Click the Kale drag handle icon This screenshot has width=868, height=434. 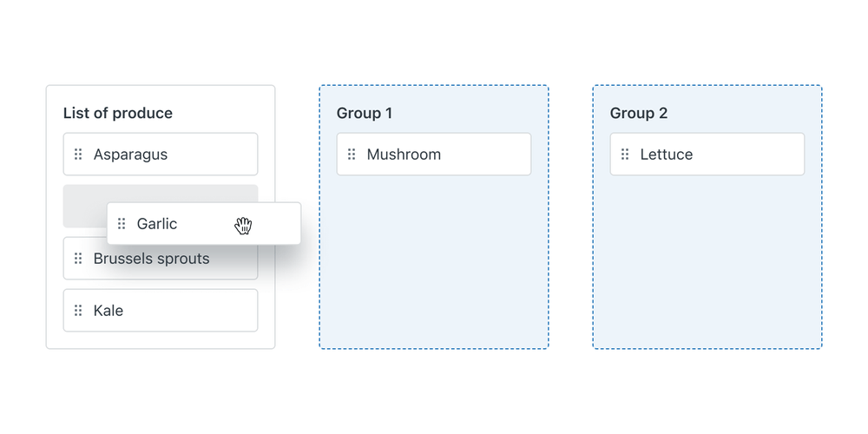coord(78,311)
